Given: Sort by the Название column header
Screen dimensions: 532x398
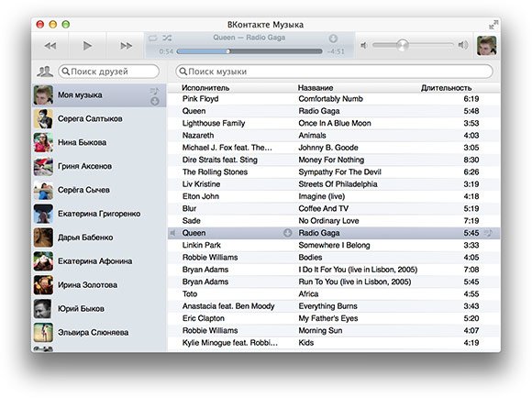Looking at the screenshot, I should click(x=316, y=88).
